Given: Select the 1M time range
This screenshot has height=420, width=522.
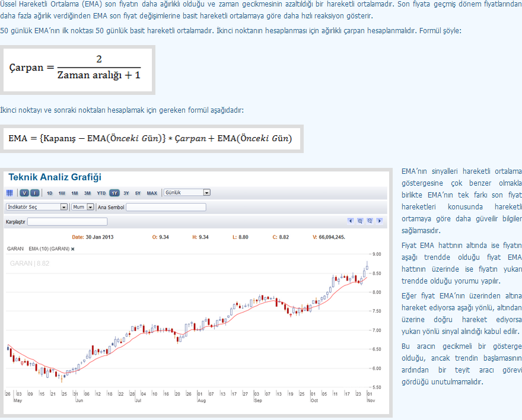Looking at the screenshot, I should tap(75, 193).
